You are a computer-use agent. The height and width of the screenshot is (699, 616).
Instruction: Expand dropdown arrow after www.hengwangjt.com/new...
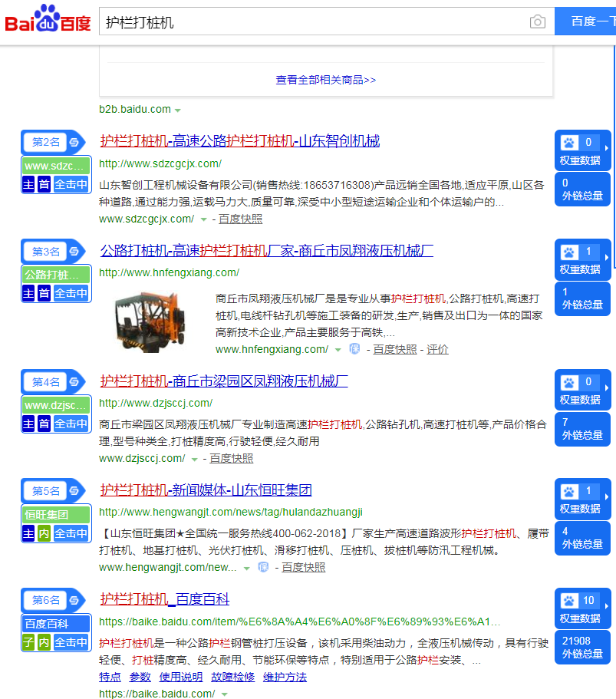(246, 569)
